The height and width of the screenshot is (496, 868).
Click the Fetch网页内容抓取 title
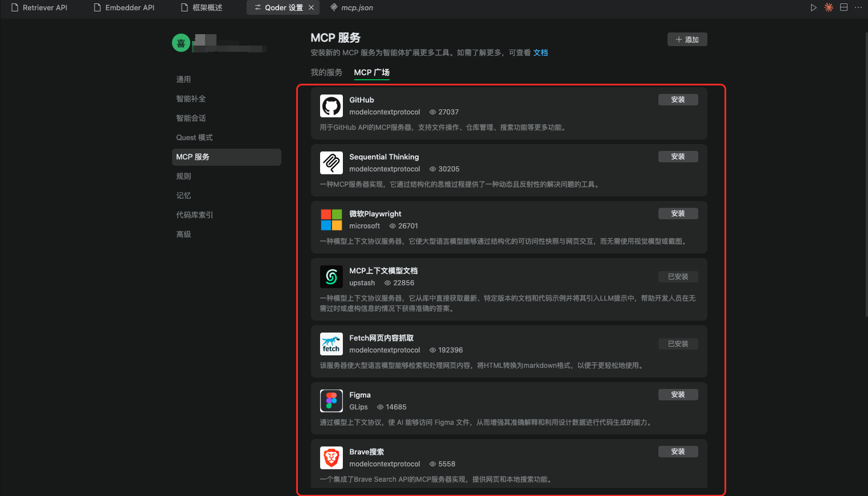pyautogui.click(x=382, y=338)
